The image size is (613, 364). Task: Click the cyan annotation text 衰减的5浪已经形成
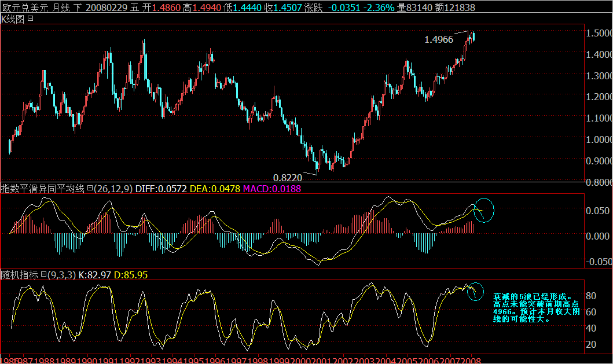pos(533,297)
